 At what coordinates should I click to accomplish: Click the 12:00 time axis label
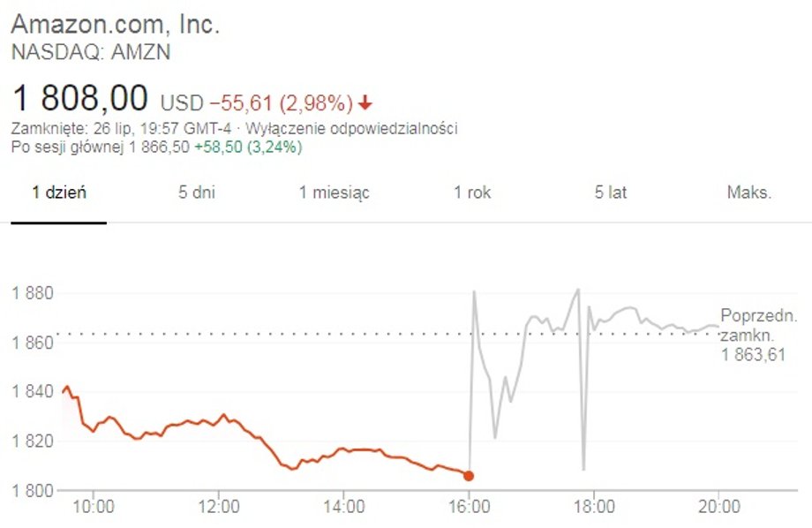(219, 506)
